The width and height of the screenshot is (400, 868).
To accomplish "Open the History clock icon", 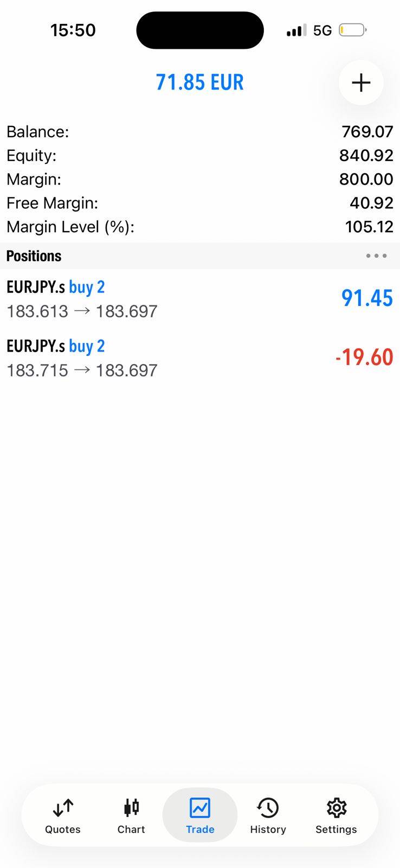I will [268, 808].
